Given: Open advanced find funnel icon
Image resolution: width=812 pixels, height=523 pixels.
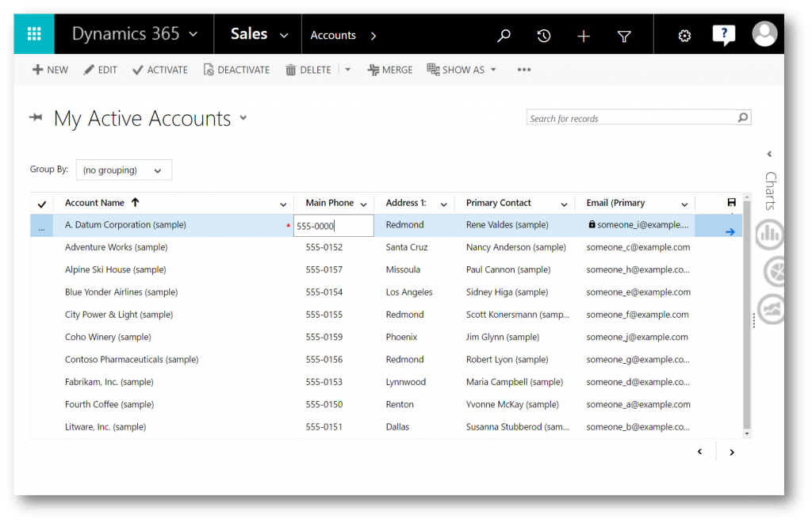Looking at the screenshot, I should click(624, 36).
